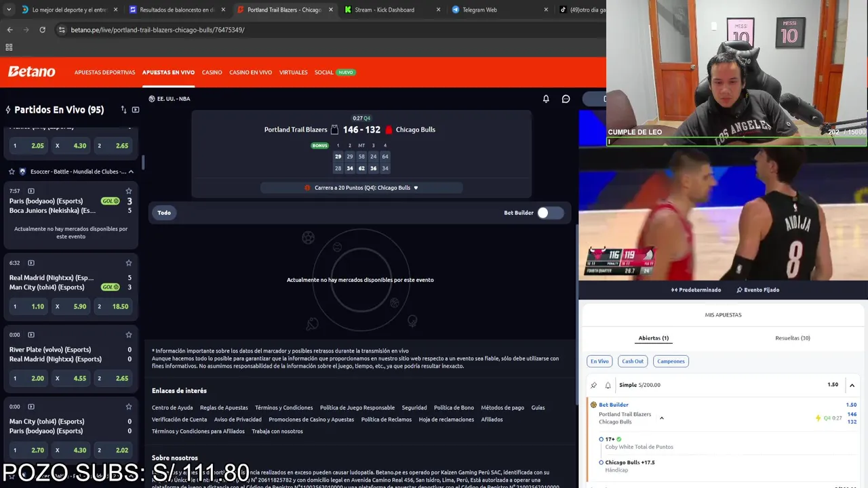Screen dimensions: 868x488
Task: Click the sidebar vertical scrollbar
Action: [142, 162]
